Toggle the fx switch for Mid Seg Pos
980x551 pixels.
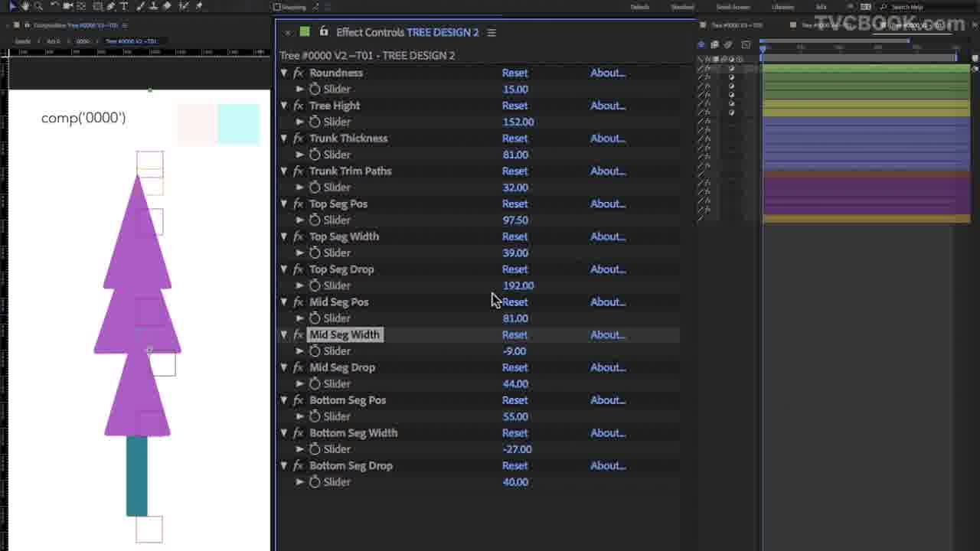299,302
